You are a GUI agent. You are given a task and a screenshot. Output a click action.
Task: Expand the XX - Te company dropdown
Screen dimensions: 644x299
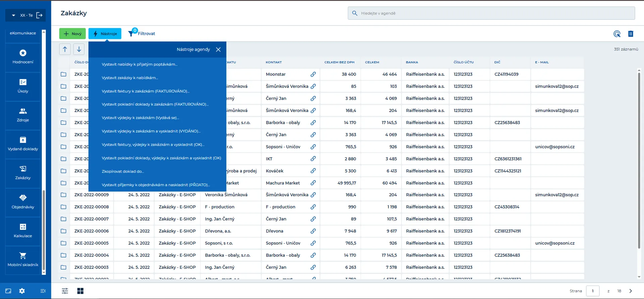click(x=13, y=15)
